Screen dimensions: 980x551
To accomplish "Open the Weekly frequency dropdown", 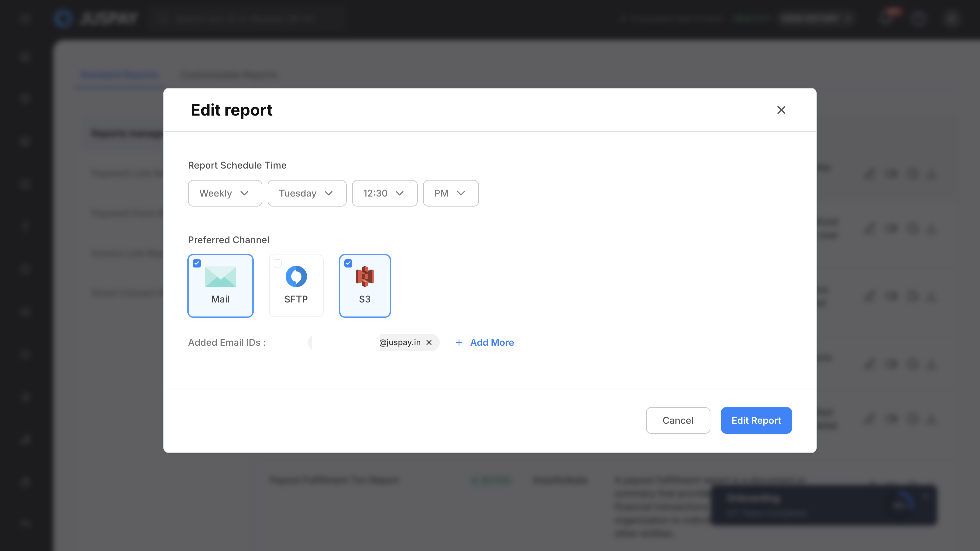I will 225,193.
